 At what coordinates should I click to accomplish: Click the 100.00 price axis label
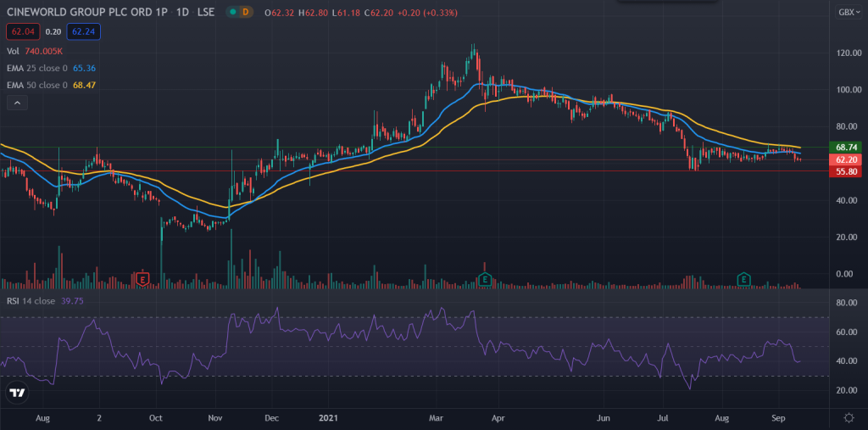coord(848,90)
